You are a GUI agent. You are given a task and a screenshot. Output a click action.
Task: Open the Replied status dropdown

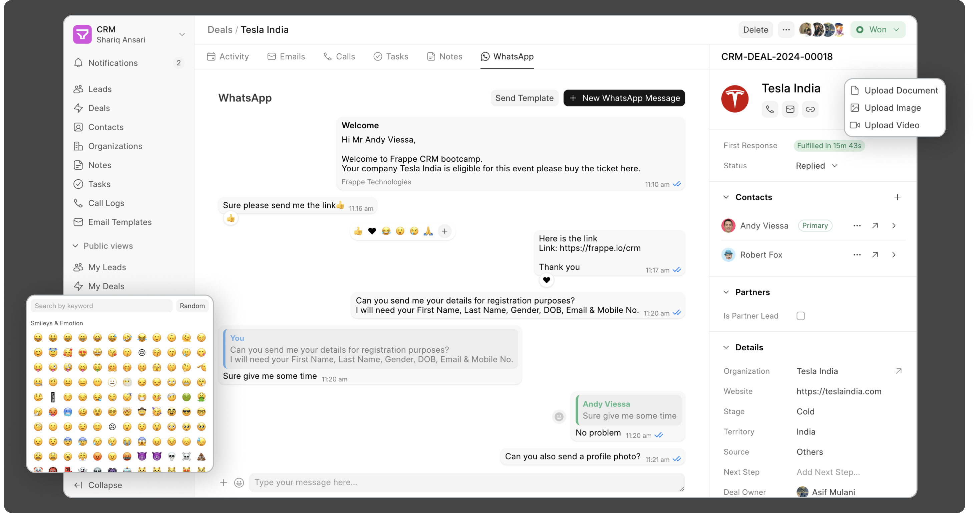coord(816,166)
